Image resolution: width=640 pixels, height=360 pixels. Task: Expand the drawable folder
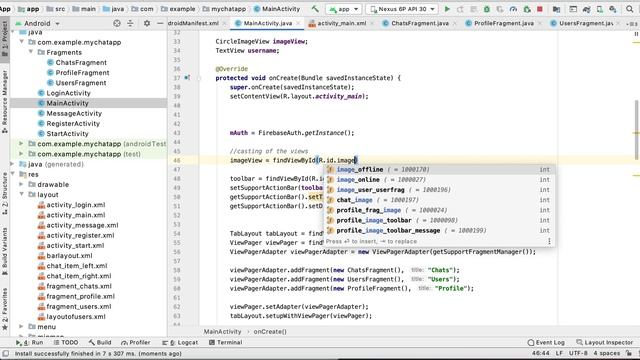(21, 184)
